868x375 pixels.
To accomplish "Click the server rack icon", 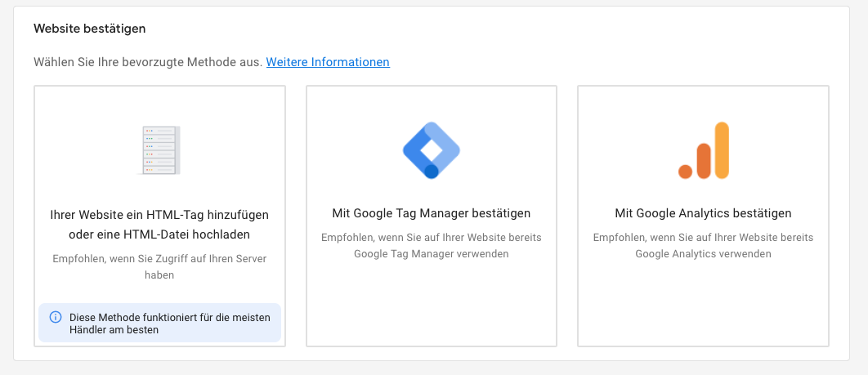I will pos(159,150).
